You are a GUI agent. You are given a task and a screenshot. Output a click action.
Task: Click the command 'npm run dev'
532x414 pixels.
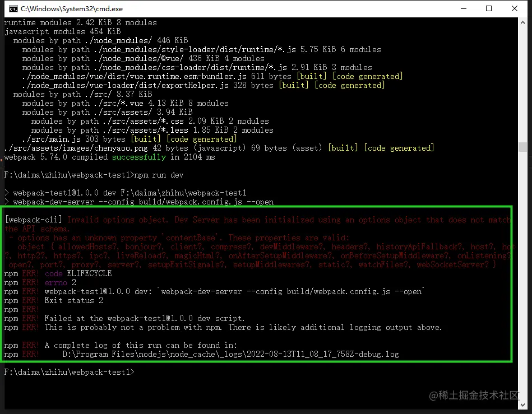pos(159,175)
